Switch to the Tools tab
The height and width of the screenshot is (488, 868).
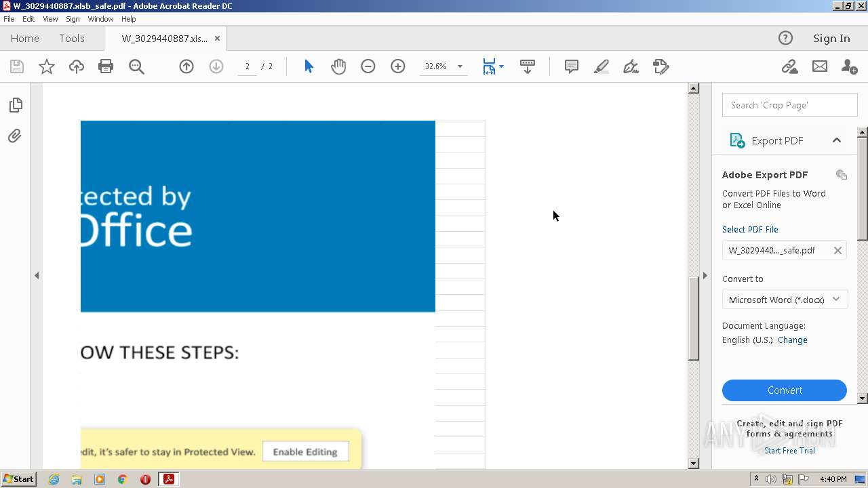click(x=72, y=38)
